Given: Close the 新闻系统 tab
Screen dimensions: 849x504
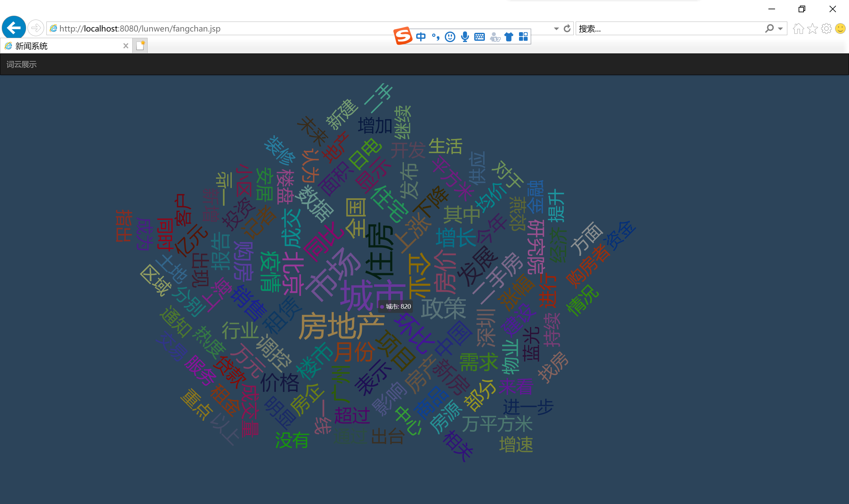Looking at the screenshot, I should (126, 46).
